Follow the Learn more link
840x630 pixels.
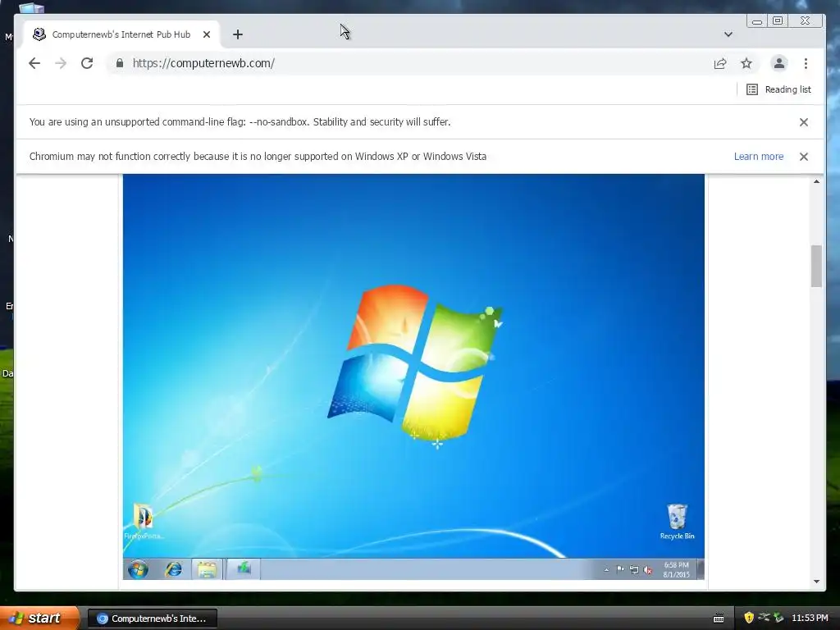(x=759, y=157)
